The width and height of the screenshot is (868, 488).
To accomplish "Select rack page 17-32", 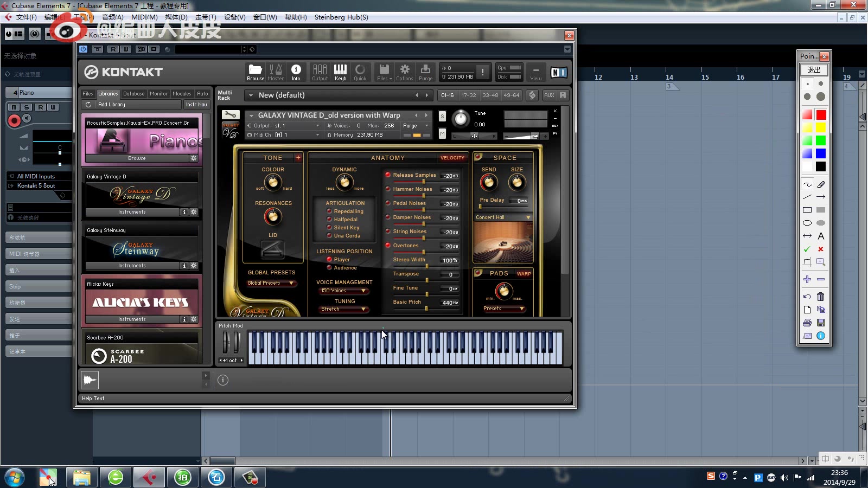I will click(x=469, y=95).
